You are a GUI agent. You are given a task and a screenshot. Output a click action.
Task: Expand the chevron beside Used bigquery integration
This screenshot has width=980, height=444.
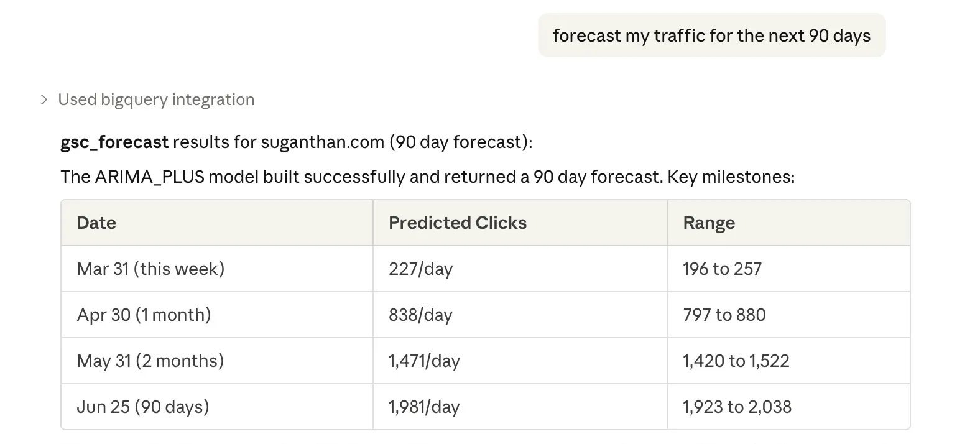coord(44,99)
